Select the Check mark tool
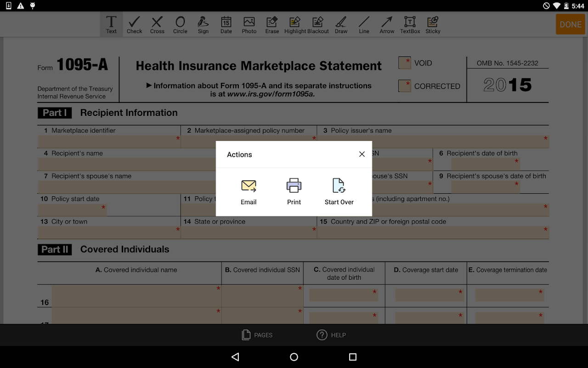 tap(134, 24)
